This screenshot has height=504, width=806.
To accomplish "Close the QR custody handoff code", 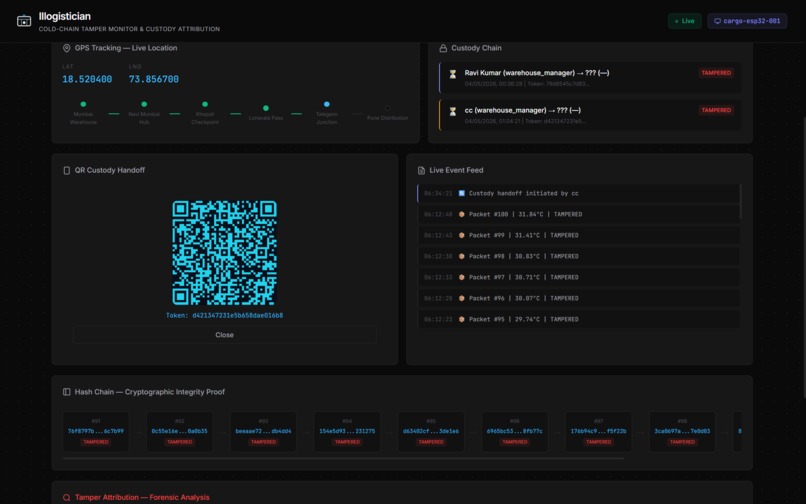I will [224, 335].
